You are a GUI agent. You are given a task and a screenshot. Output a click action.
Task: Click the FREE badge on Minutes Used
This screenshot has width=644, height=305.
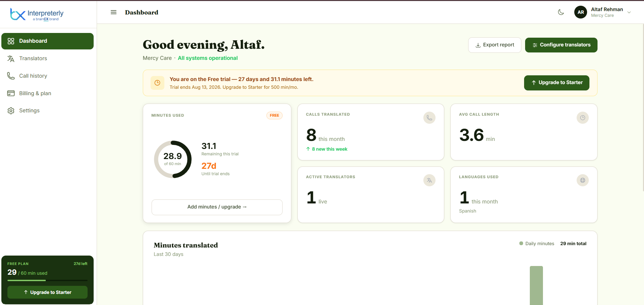275,115
